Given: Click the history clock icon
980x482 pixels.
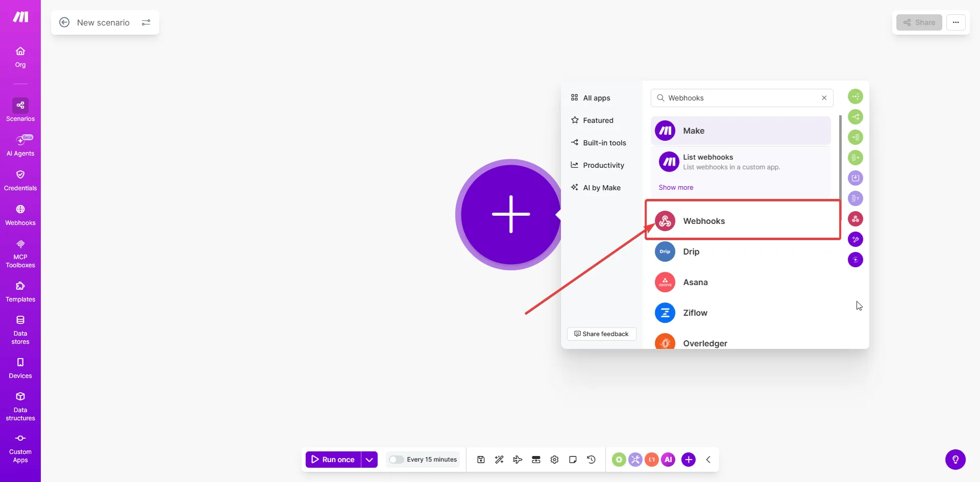Looking at the screenshot, I should (591, 460).
